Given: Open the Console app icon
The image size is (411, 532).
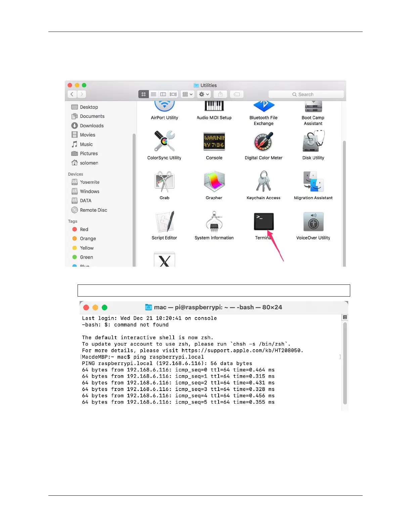Looking at the screenshot, I should click(x=214, y=141).
